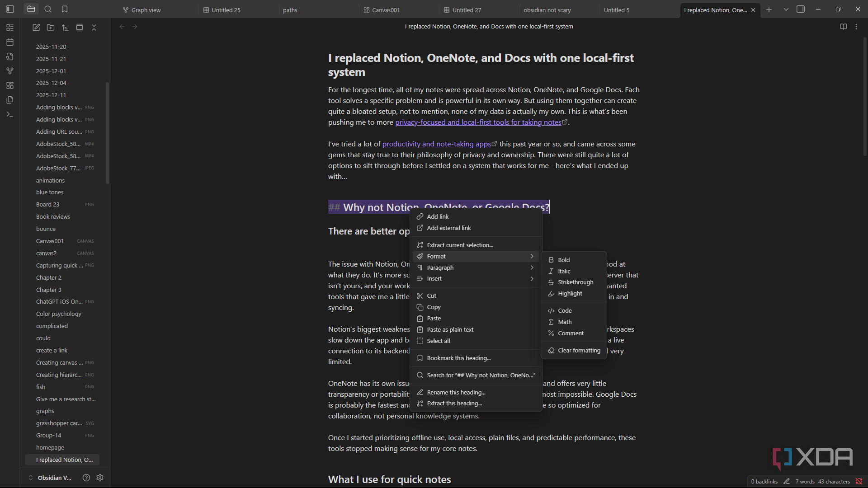
Task: Choose Strikethrough from Format submenu
Action: click(x=574, y=282)
